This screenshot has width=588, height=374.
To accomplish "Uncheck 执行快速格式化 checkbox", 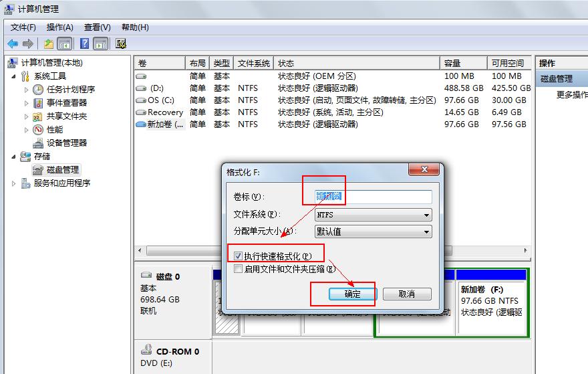I will 238,256.
